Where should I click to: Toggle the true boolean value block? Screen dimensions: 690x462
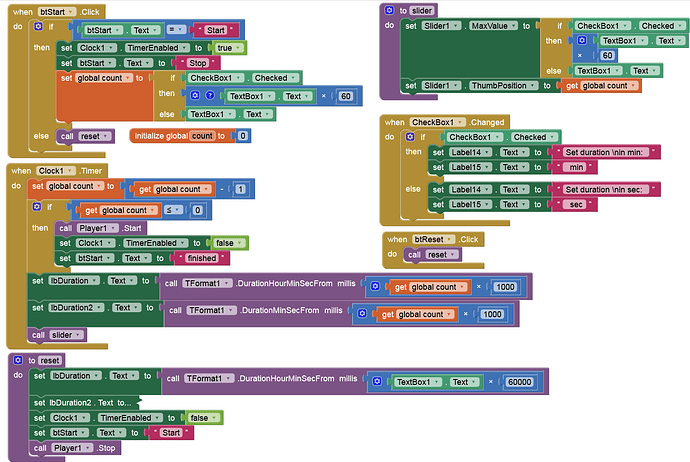pyautogui.click(x=227, y=47)
